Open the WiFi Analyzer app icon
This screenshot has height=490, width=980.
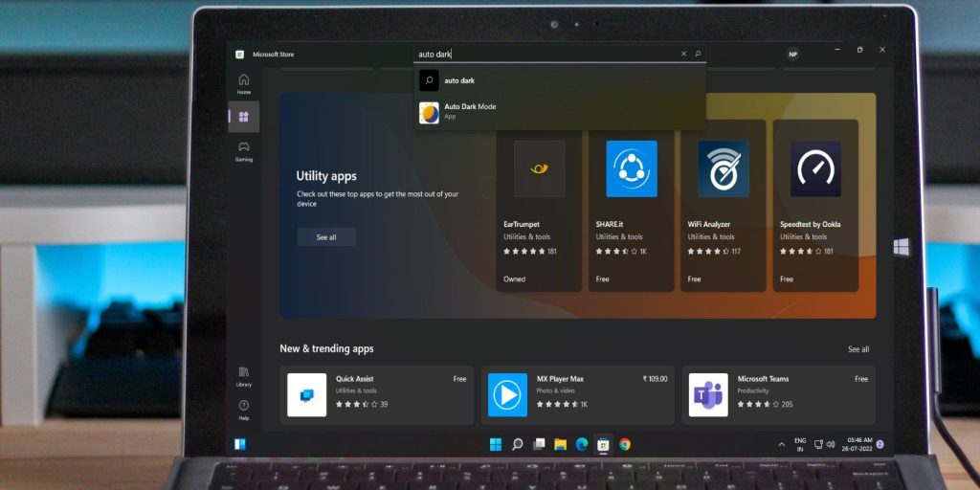pos(724,168)
